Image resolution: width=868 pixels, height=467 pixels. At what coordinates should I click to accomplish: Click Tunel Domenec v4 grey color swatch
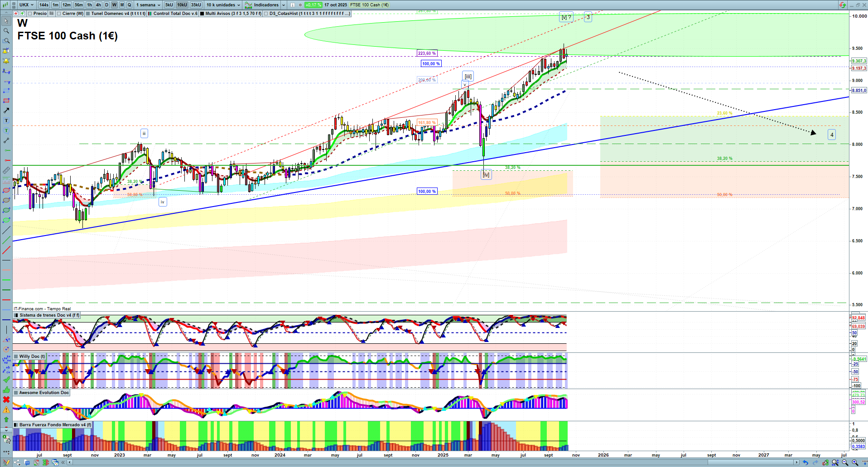tap(88, 14)
